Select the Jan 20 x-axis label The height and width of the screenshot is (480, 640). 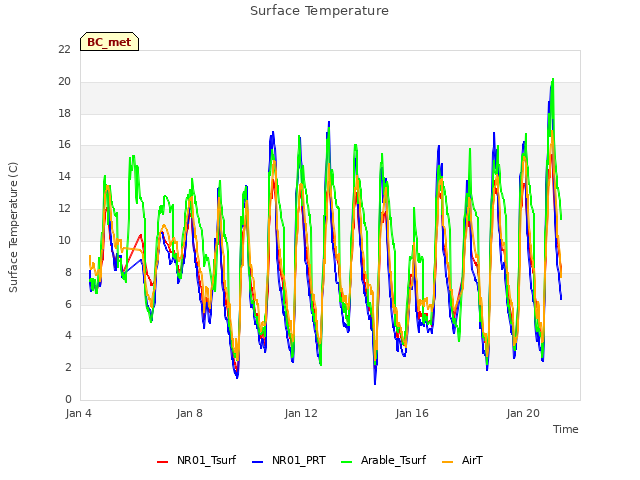[x=523, y=413]
